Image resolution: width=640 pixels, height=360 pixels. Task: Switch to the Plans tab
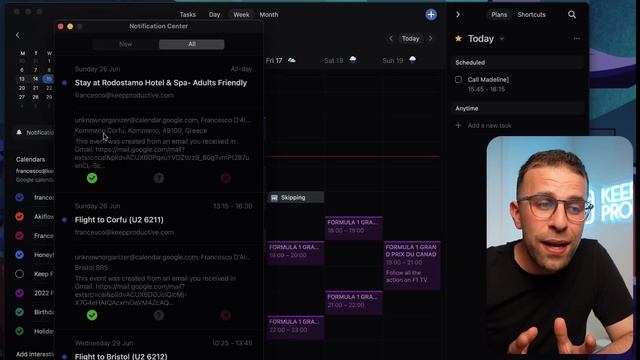pos(499,15)
